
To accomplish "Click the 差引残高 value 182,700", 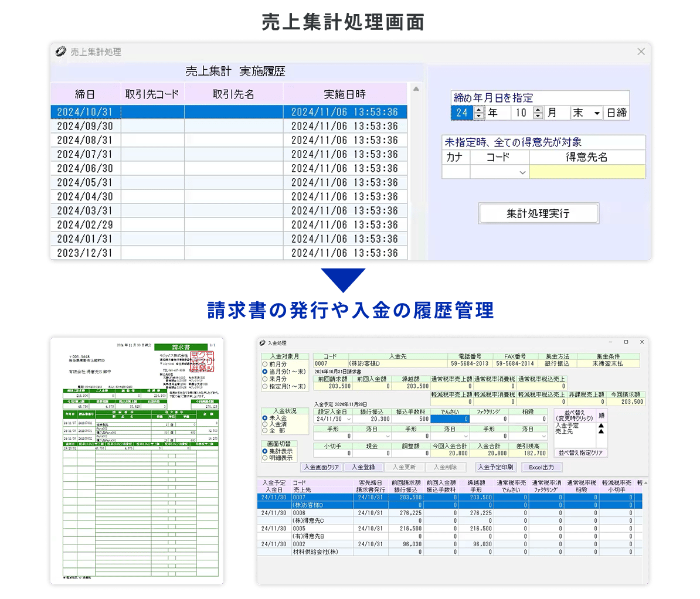I will pos(529,454).
